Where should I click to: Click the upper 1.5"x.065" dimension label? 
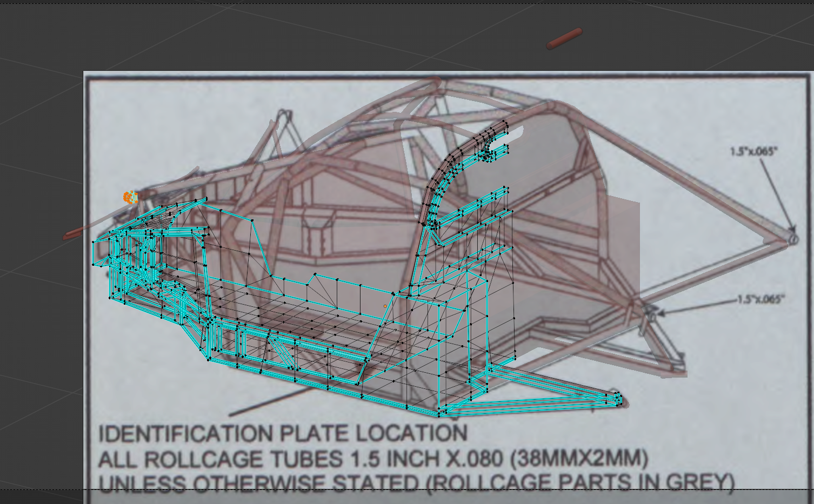pos(753,151)
